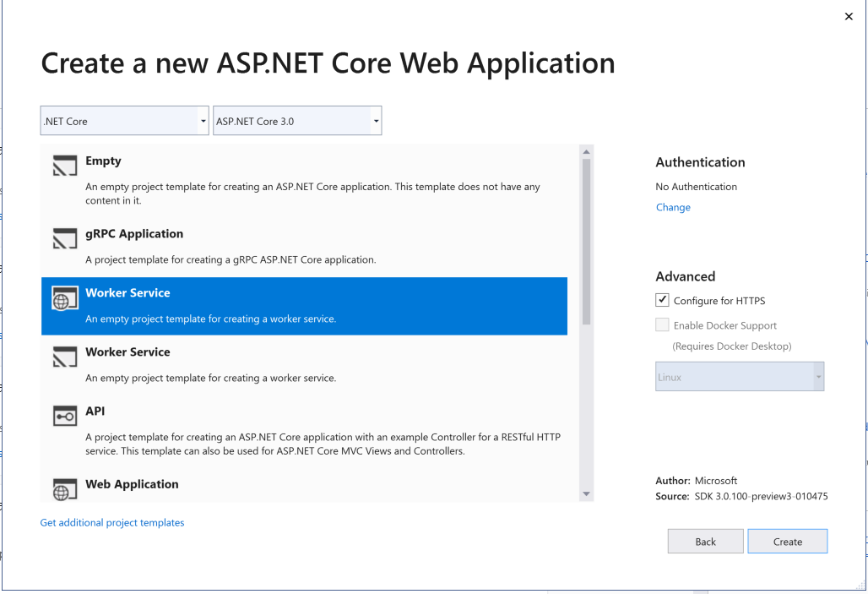The image size is (868, 594).
Task: Close the project creation dialog
Action: click(x=849, y=16)
